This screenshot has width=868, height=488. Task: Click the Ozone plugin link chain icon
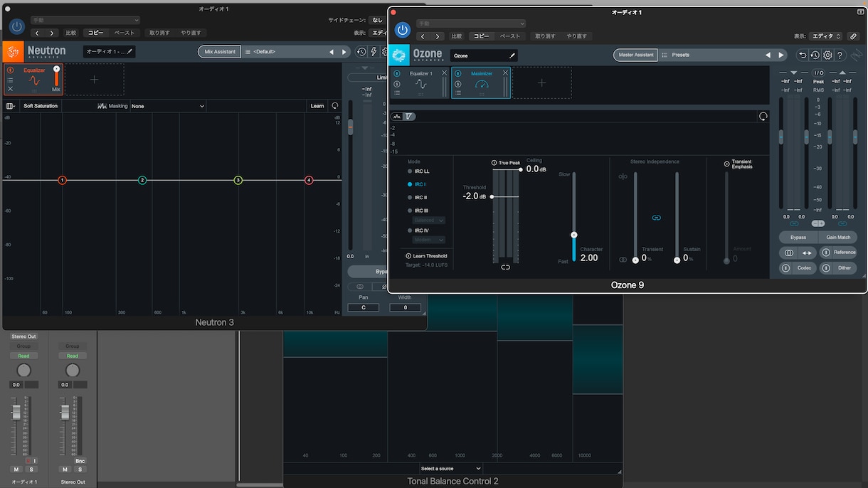[854, 36]
